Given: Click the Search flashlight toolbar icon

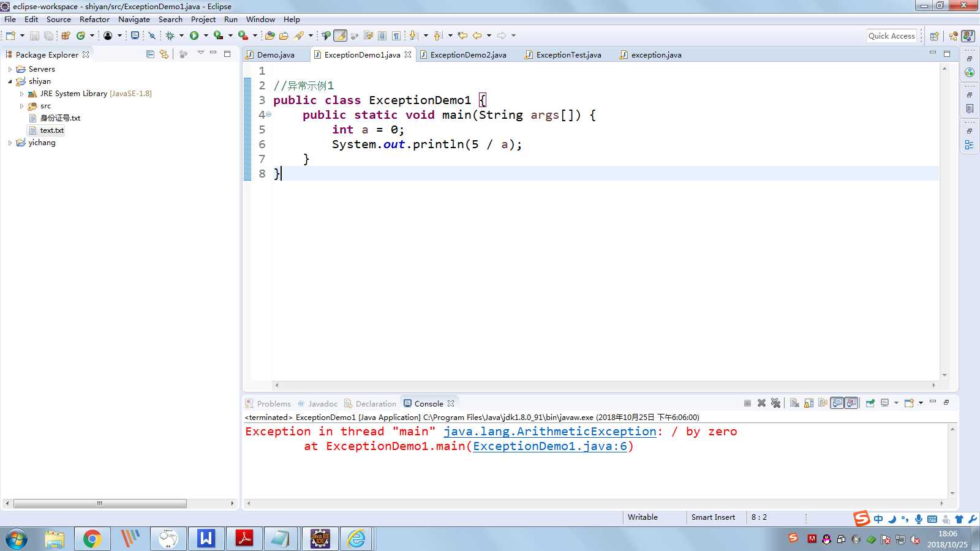Looking at the screenshot, I should tap(299, 36).
